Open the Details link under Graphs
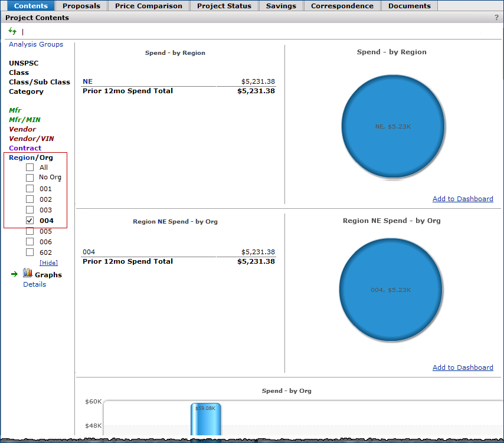This screenshot has width=504, height=443. pyautogui.click(x=34, y=284)
